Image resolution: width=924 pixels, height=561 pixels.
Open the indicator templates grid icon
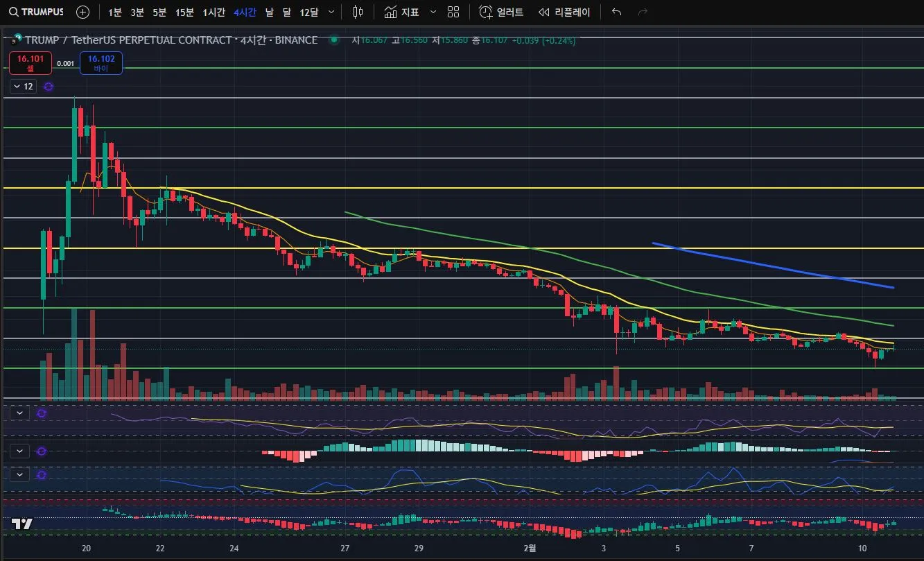coord(453,12)
